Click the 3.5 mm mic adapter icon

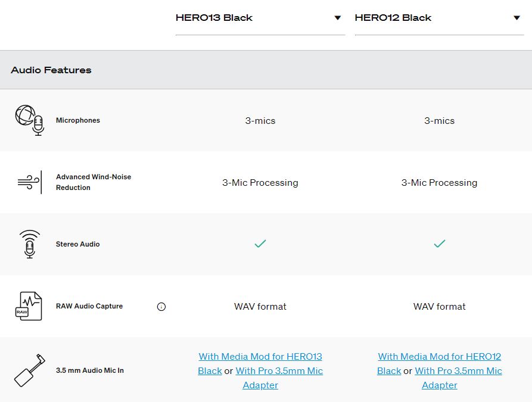point(30,370)
